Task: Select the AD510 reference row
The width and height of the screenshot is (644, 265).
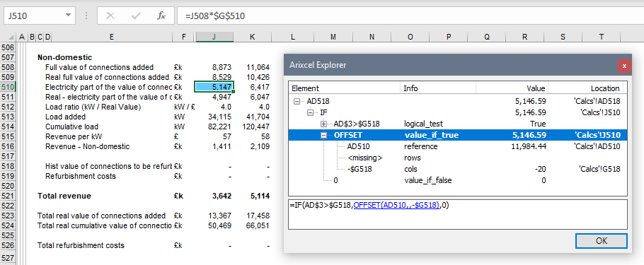Action: click(x=458, y=147)
